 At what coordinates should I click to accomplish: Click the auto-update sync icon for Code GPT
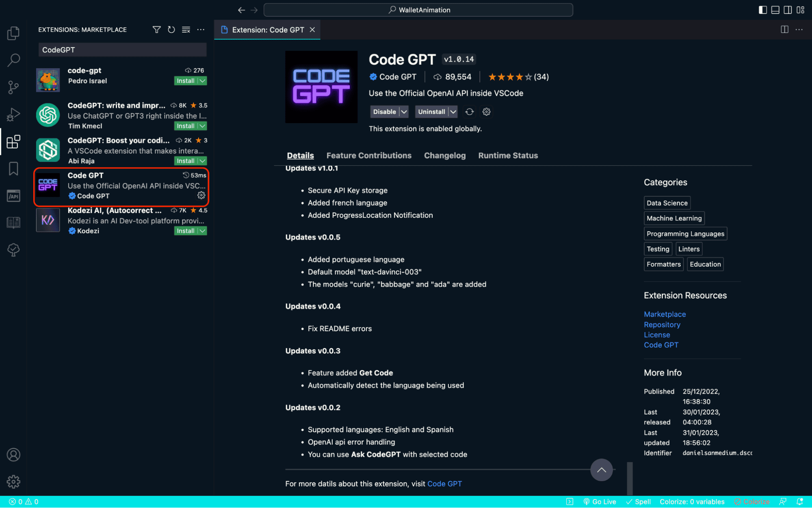470,112
